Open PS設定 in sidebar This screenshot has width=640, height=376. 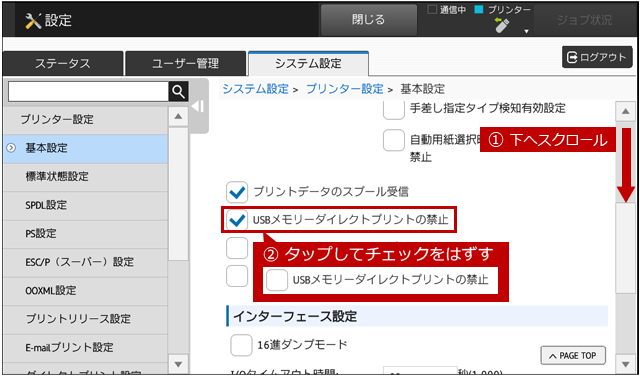pos(86,234)
